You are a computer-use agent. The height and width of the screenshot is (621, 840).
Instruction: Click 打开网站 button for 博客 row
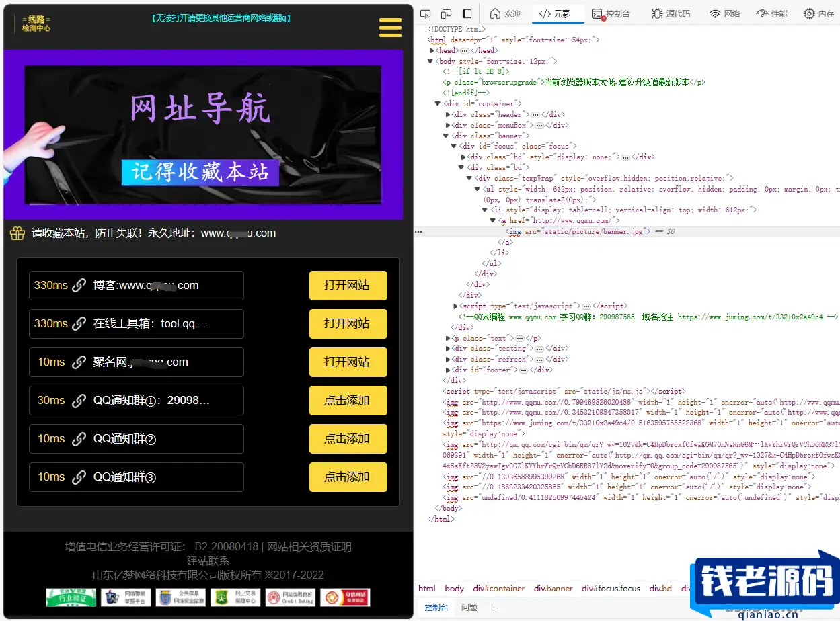[348, 286]
